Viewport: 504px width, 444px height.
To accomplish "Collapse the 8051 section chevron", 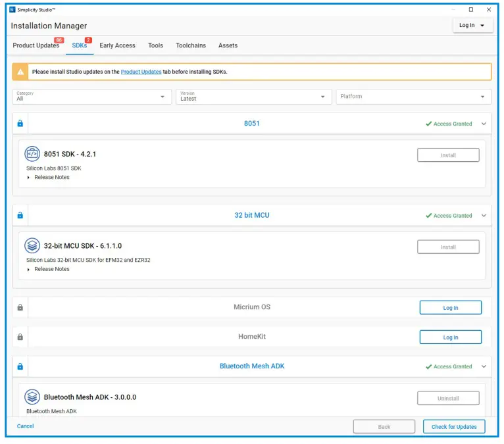I will (484, 124).
